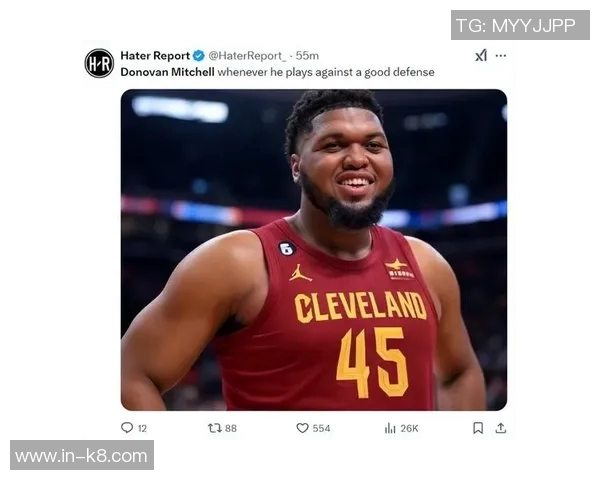600x480 pixels.
Task: Open the 55m timestamp link
Action: pyautogui.click(x=308, y=56)
